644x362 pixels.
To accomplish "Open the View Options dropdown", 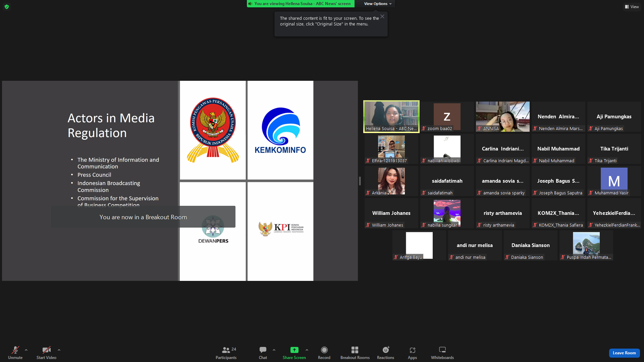I will [x=378, y=4].
